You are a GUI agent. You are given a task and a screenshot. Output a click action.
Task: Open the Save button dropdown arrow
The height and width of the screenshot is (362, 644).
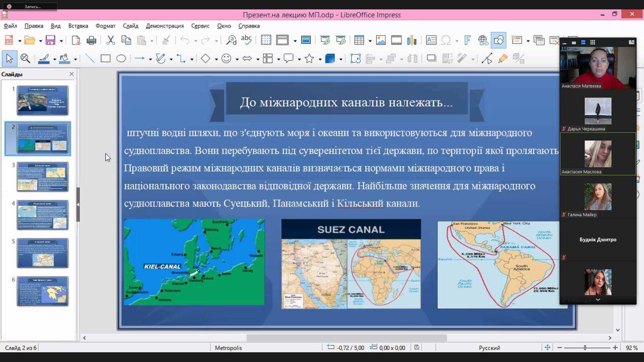click(61, 41)
